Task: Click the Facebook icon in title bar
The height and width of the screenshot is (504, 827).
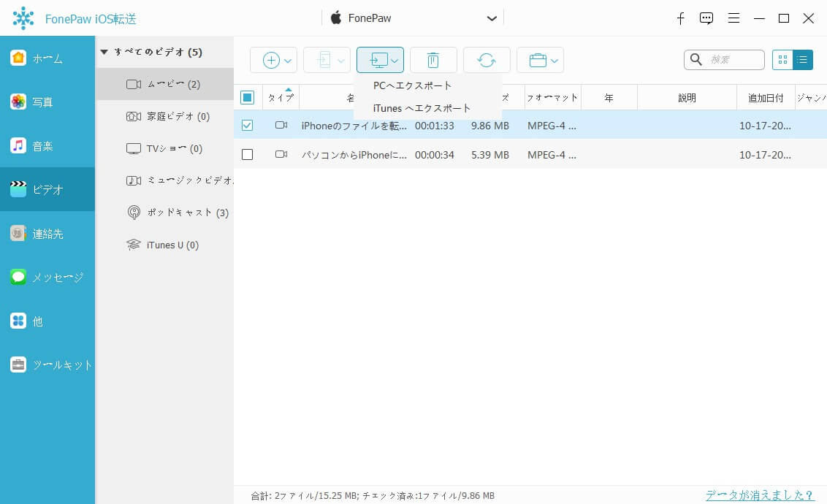Action: (680, 18)
